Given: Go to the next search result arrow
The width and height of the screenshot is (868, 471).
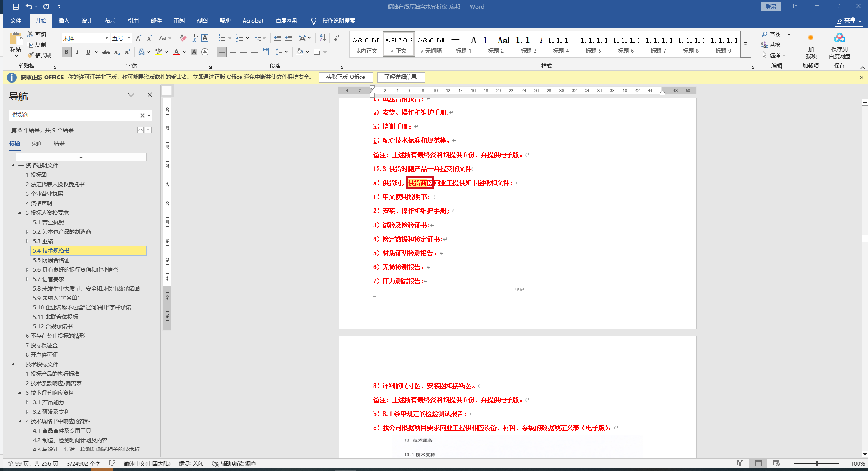Looking at the screenshot, I should pyautogui.click(x=148, y=130).
